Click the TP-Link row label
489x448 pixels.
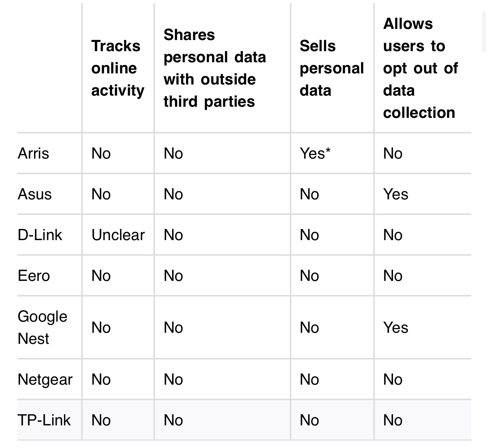click(x=44, y=420)
